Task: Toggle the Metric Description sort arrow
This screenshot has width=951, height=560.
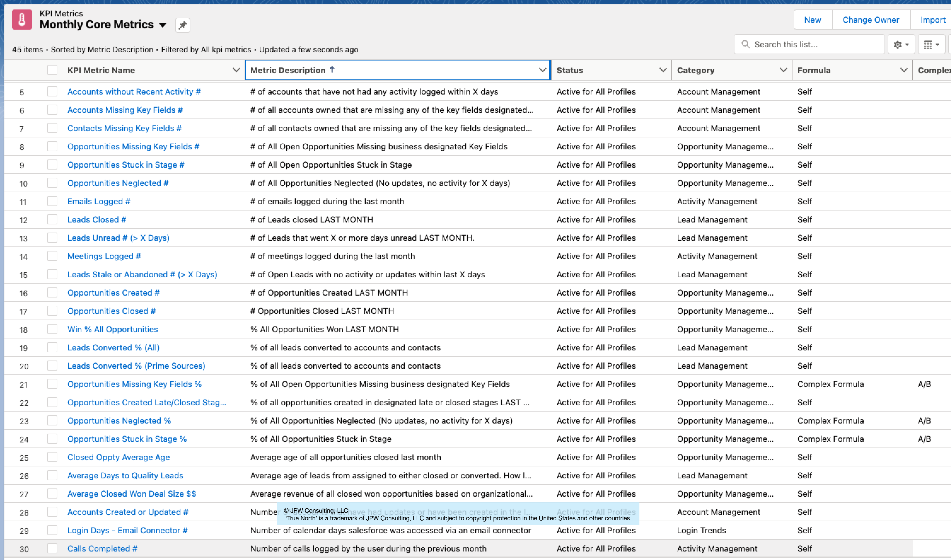Action: tap(332, 69)
